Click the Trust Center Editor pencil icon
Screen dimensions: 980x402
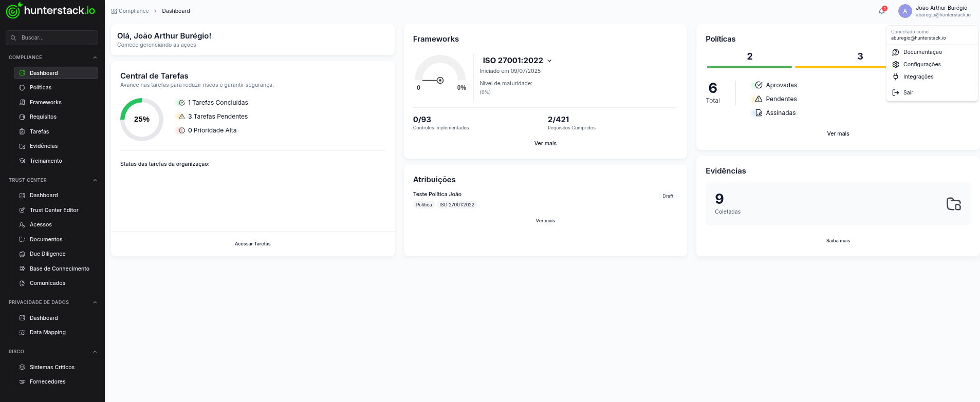[22, 210]
